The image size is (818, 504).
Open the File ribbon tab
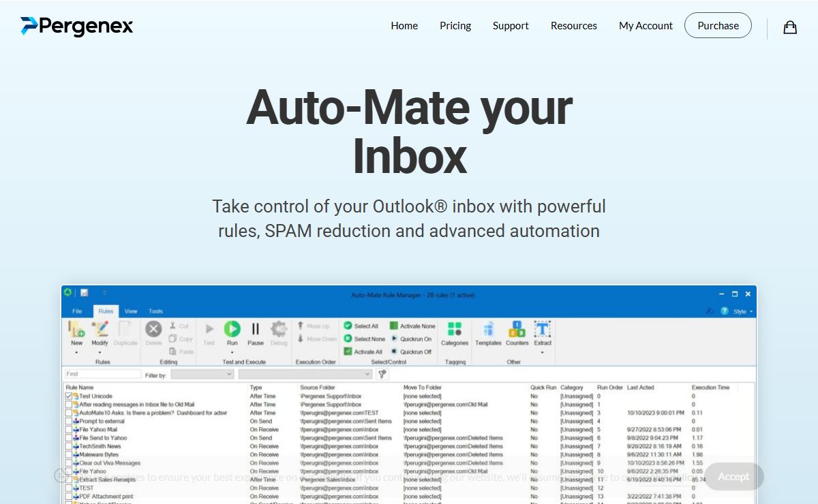[77, 311]
